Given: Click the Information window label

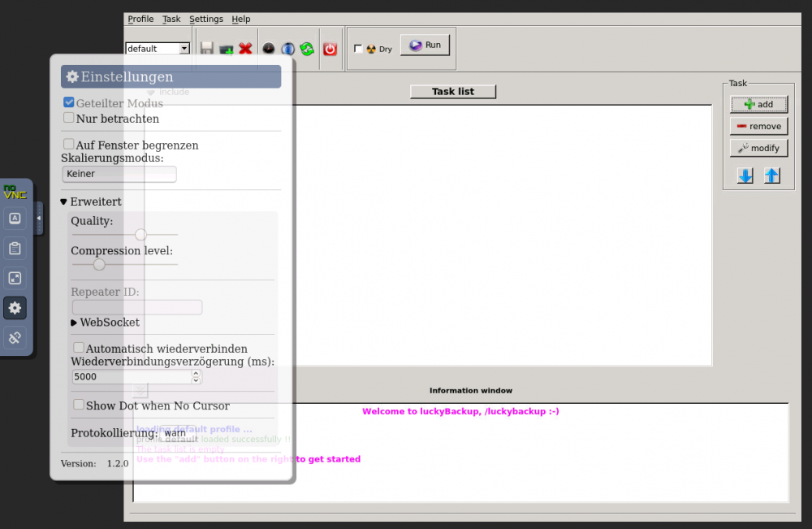Looking at the screenshot, I should tap(471, 391).
